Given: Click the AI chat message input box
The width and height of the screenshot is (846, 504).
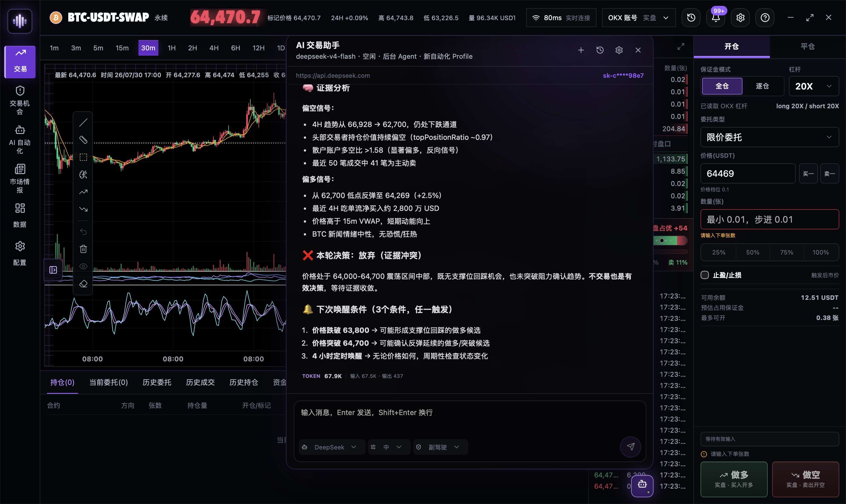Looking at the screenshot, I should [x=470, y=418].
